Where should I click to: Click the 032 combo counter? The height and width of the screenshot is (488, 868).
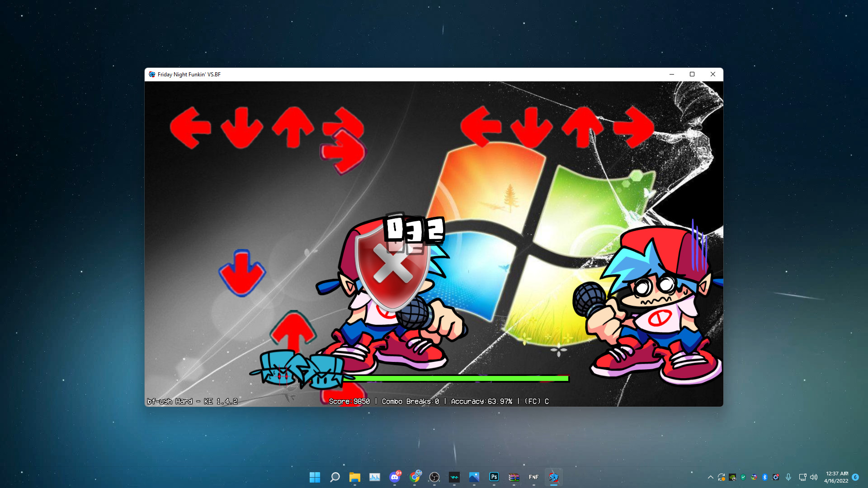(x=415, y=229)
